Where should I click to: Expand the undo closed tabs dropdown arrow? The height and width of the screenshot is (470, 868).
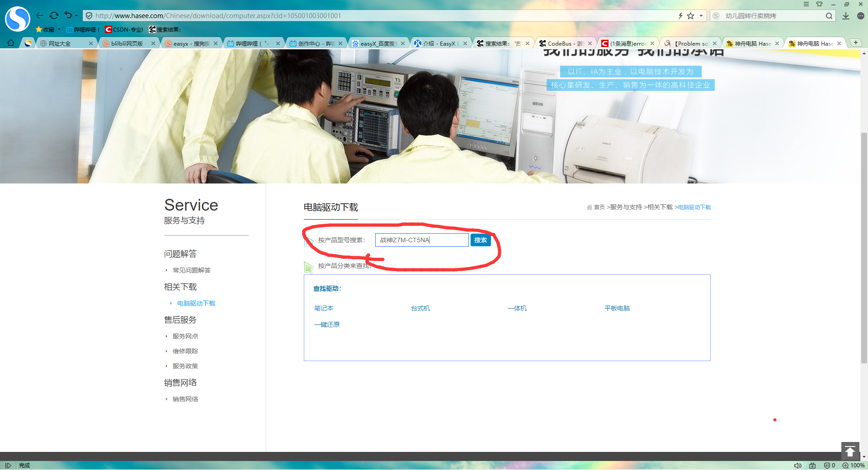pos(76,16)
